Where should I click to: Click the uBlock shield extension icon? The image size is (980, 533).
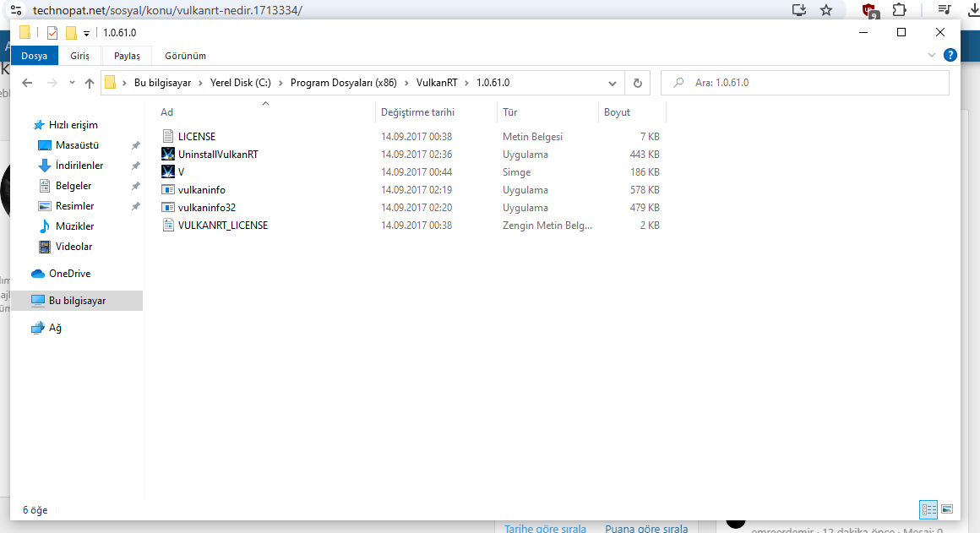point(869,11)
